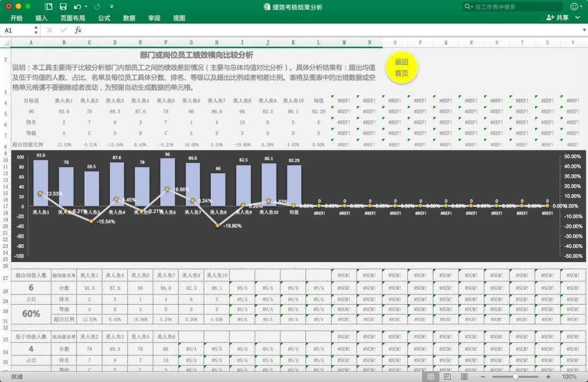Switch to Page Layout view
This screenshot has width=588, height=382.
pos(448,377)
